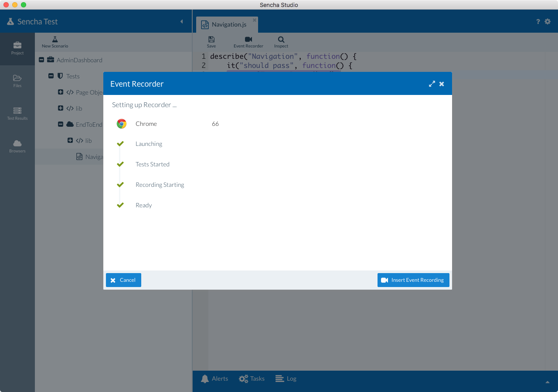Expand the lib node under EndToEnd

pos(70,140)
